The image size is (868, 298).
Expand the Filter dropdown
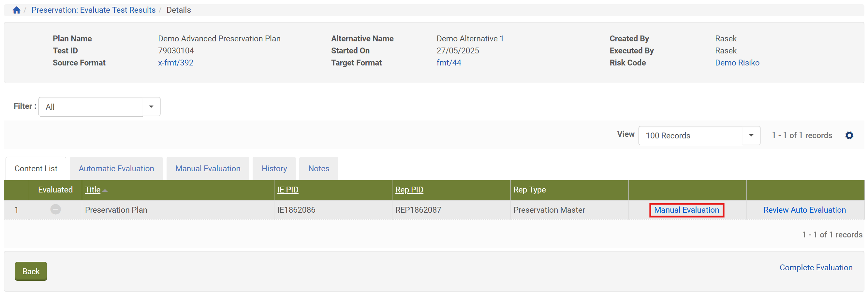coord(151,107)
